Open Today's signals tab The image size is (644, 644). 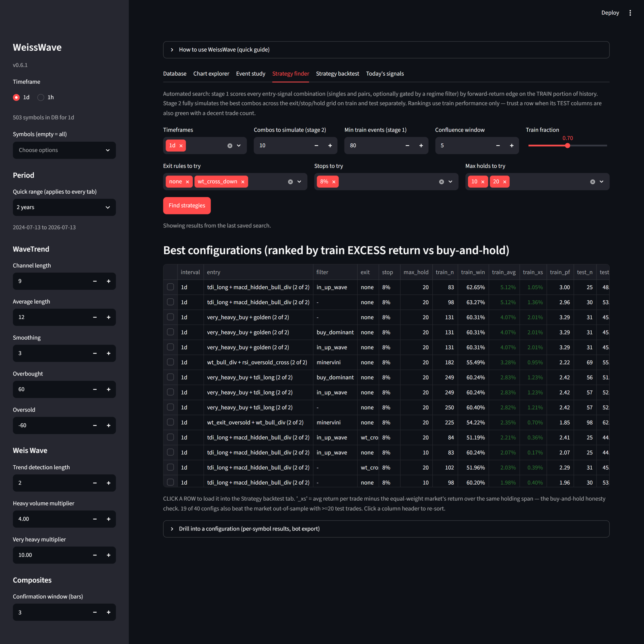(x=385, y=74)
